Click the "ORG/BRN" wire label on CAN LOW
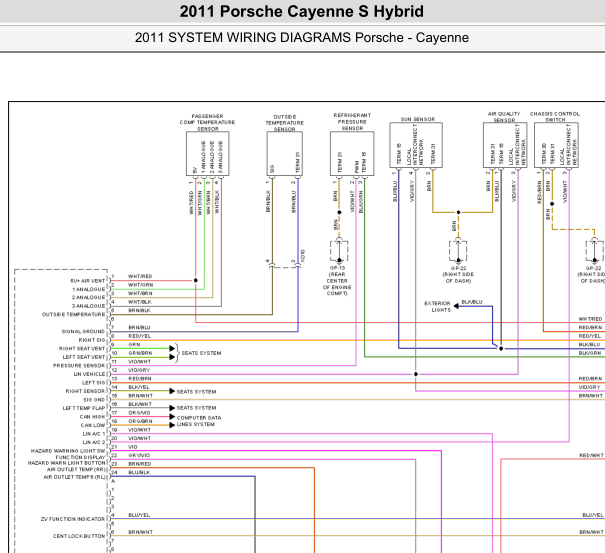605x553 pixels. click(x=140, y=421)
